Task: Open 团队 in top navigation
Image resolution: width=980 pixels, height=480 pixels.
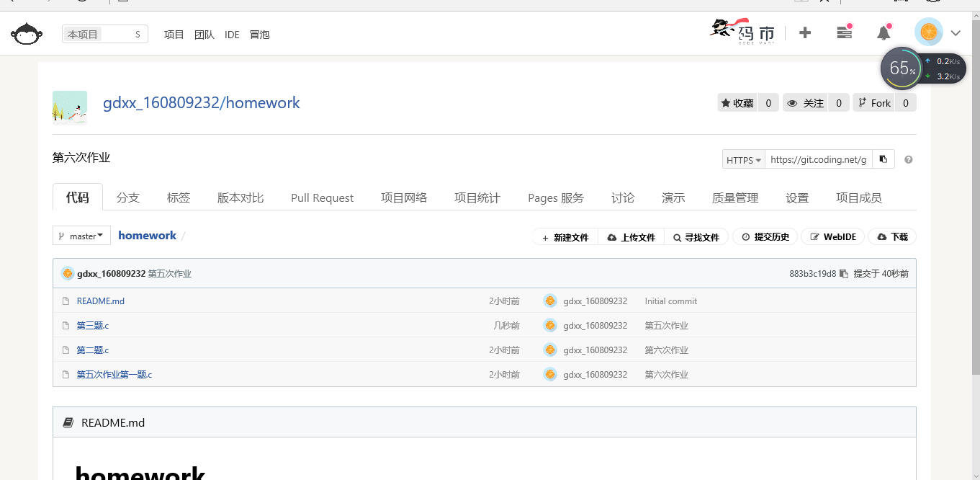Action: point(204,34)
